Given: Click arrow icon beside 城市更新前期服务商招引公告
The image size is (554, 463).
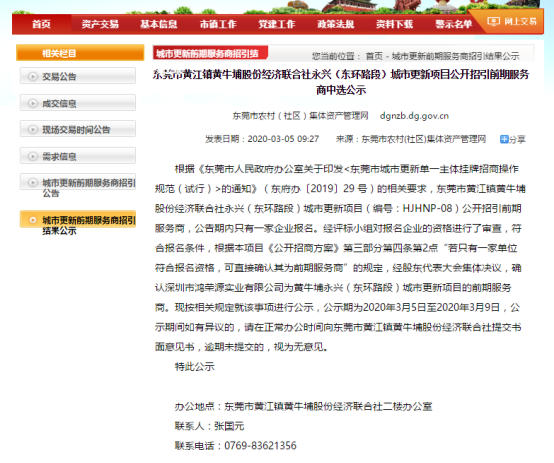Looking at the screenshot, I should pyautogui.click(x=33, y=183).
